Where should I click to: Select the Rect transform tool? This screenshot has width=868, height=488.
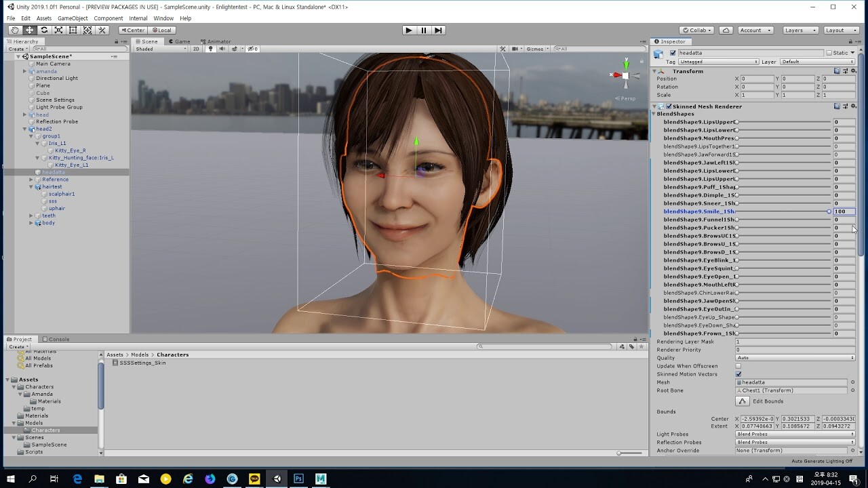[x=73, y=30]
